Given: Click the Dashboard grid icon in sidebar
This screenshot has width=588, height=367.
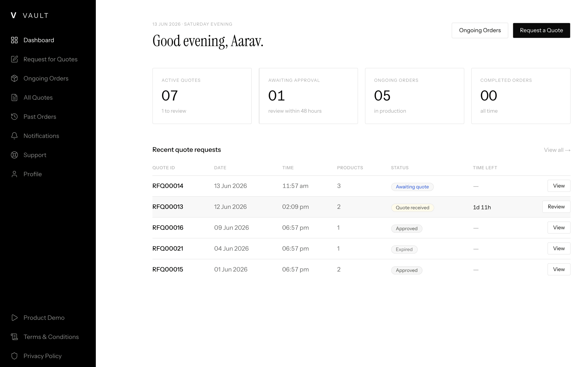Looking at the screenshot, I should [x=14, y=40].
